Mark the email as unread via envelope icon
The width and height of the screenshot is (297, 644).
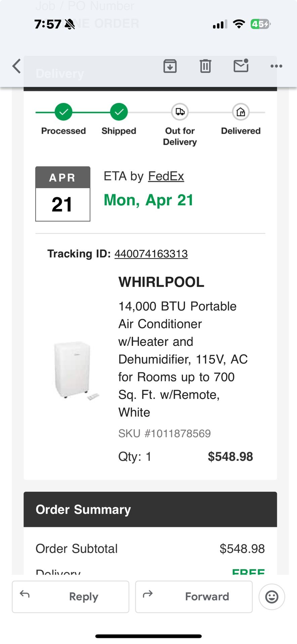[241, 66]
